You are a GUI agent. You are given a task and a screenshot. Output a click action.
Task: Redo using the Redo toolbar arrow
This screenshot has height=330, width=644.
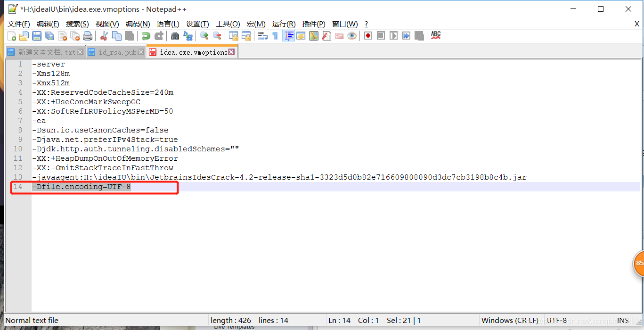(x=159, y=36)
